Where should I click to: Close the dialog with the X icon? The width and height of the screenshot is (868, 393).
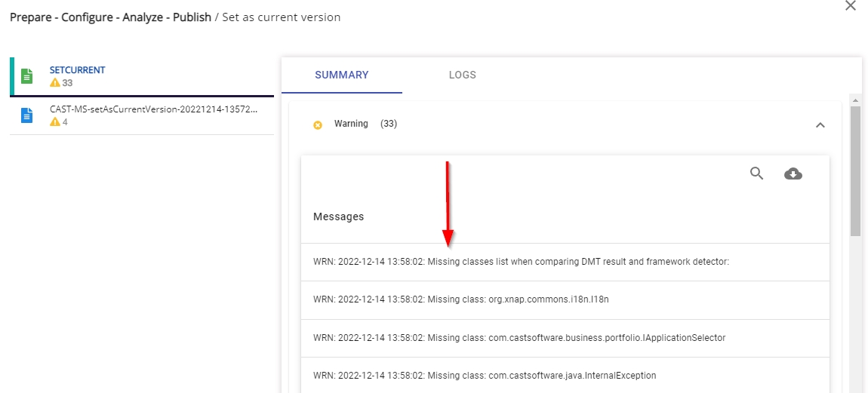pos(851,6)
